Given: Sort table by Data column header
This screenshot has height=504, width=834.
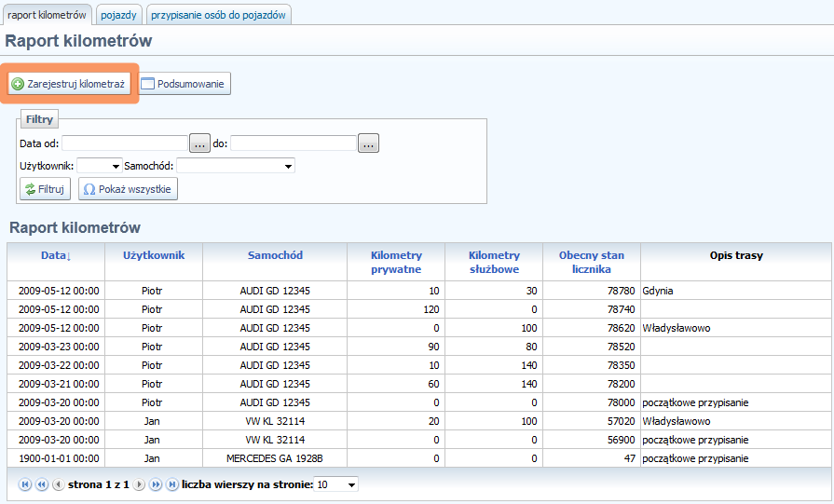Looking at the screenshot, I should pos(56,255).
